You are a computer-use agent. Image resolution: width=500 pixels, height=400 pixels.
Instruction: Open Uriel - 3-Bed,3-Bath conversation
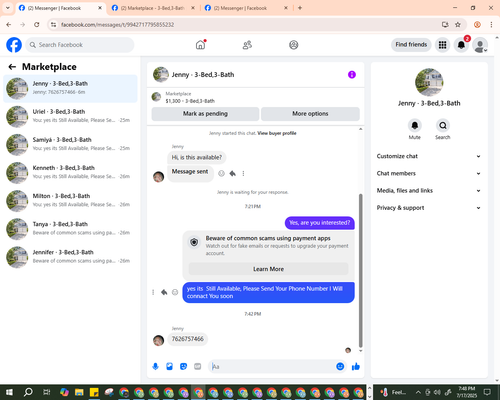pyautogui.click(x=70, y=116)
